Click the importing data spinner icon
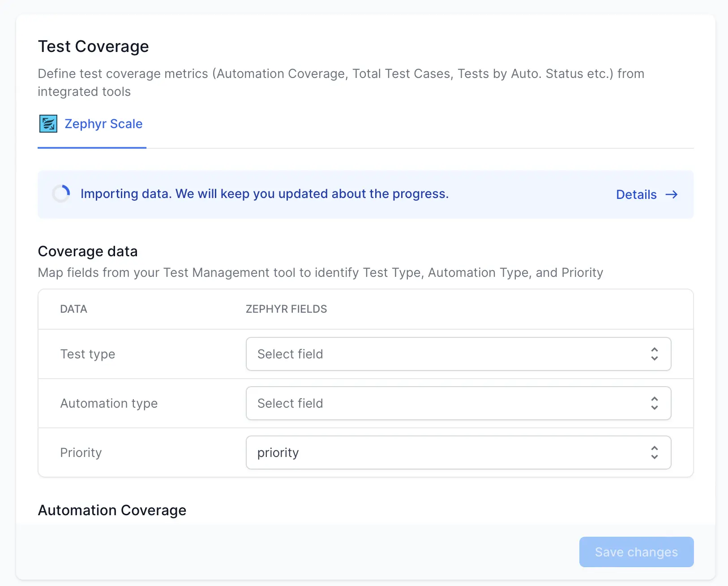The height and width of the screenshot is (586, 728). 61,194
